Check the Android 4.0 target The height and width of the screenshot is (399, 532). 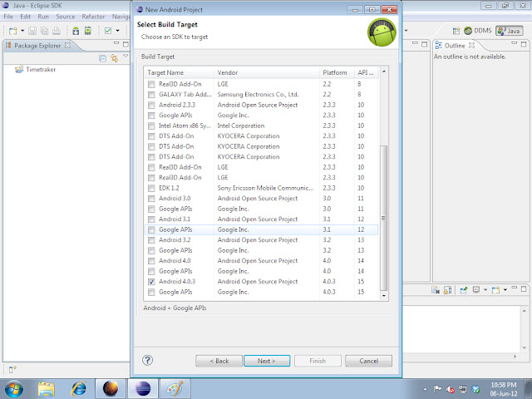coord(151,261)
